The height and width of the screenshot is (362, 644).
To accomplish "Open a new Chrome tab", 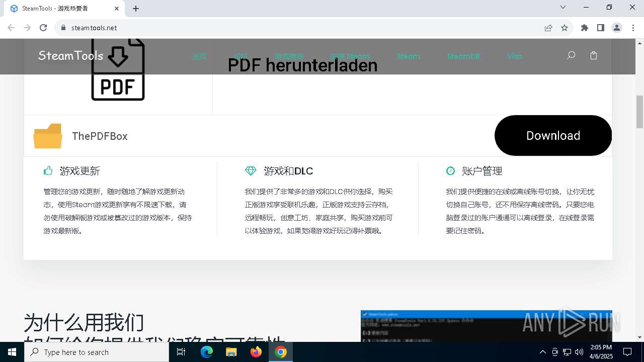I will [136, 9].
